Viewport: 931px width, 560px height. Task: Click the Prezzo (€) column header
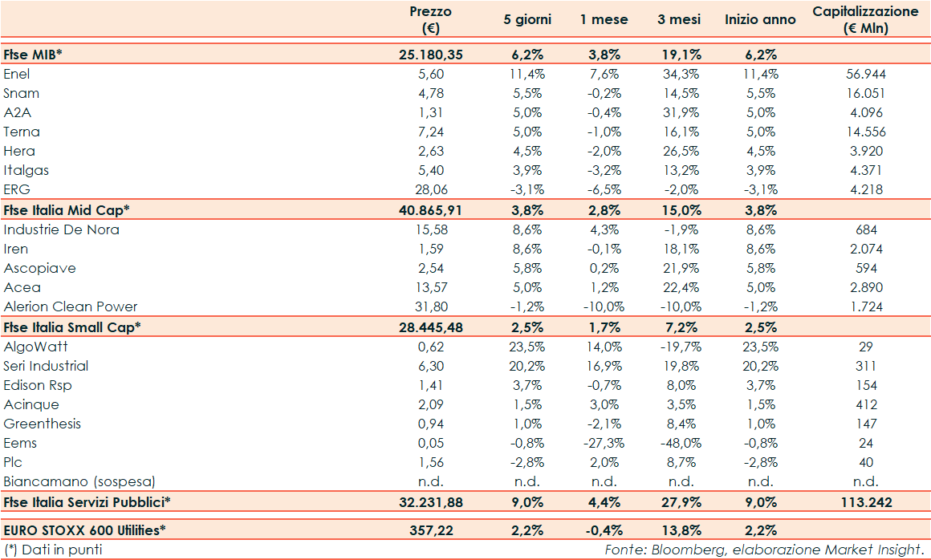[430, 20]
